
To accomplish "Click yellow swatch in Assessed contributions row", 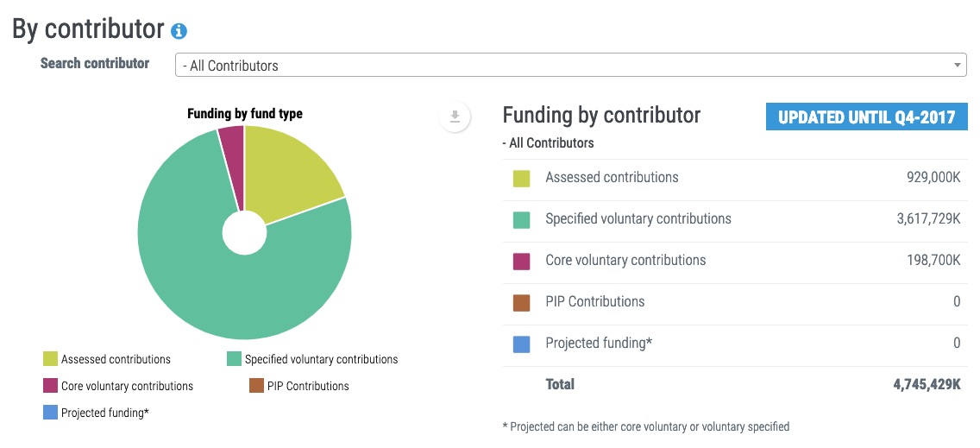I will coord(521,179).
